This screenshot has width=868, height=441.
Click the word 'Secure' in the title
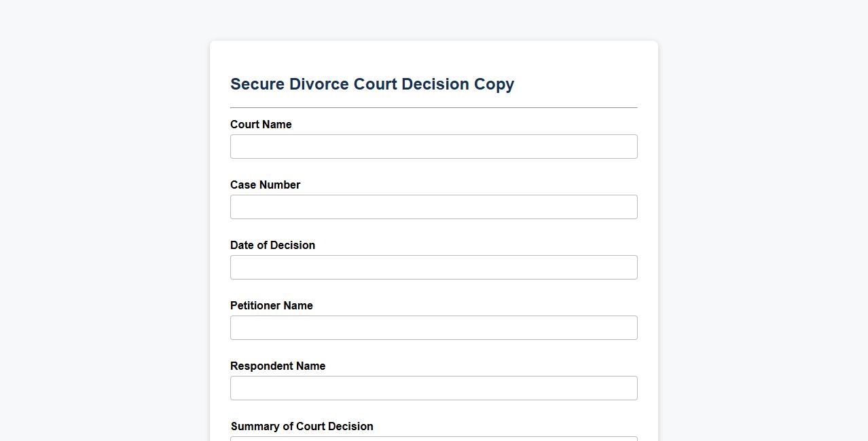(x=257, y=84)
